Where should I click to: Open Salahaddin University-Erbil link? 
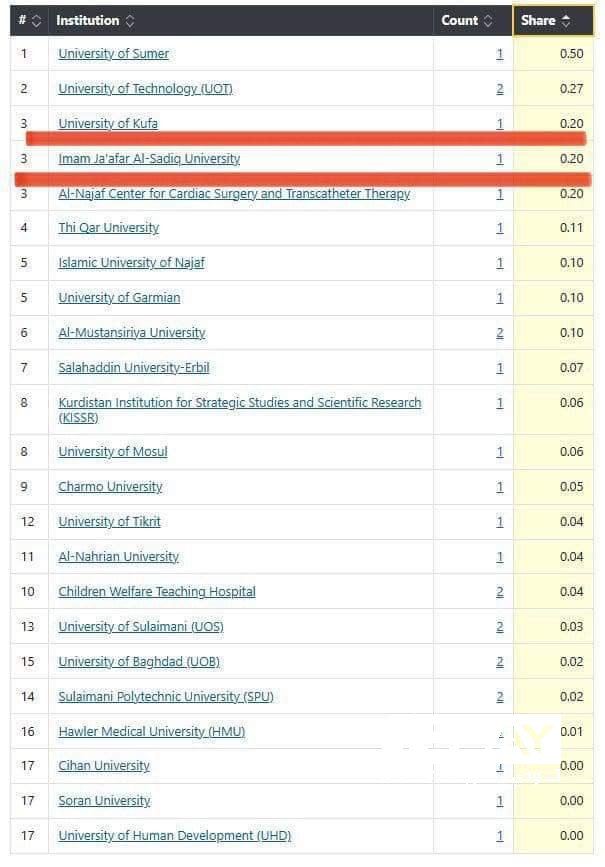tap(134, 368)
